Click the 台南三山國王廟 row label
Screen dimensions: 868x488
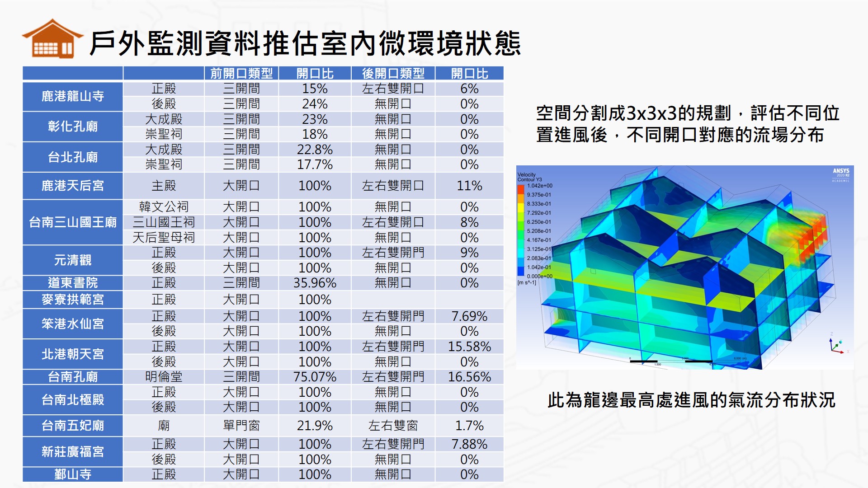pos(73,222)
